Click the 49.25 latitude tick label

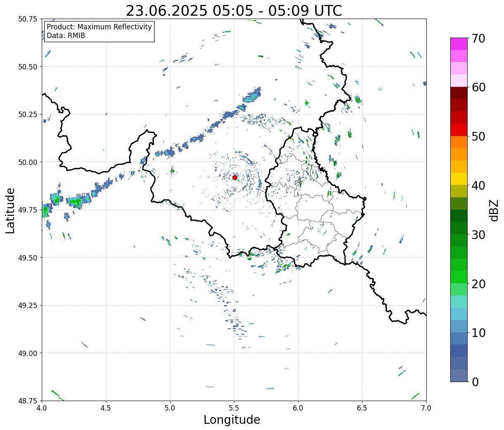point(28,306)
